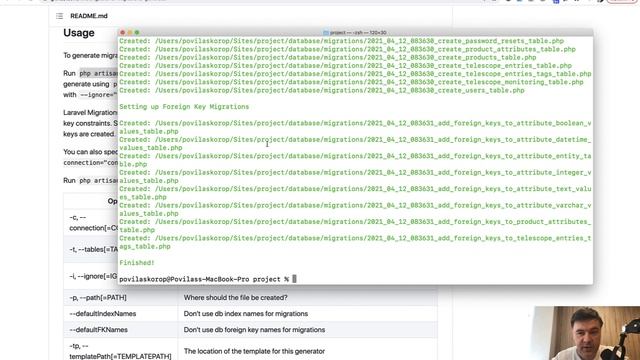Select the add_foreign_keys_to_attribute_text line
Viewport: 640px width, 360px height.
click(355, 193)
